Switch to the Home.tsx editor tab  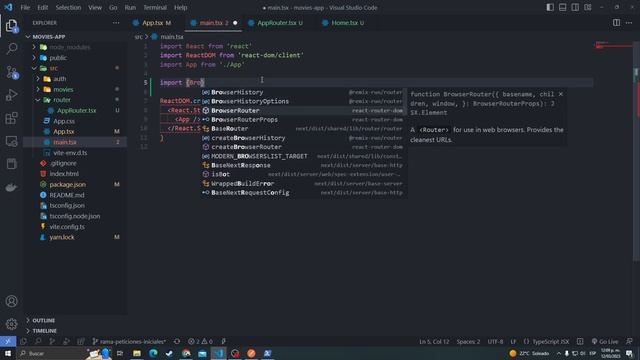347,23
